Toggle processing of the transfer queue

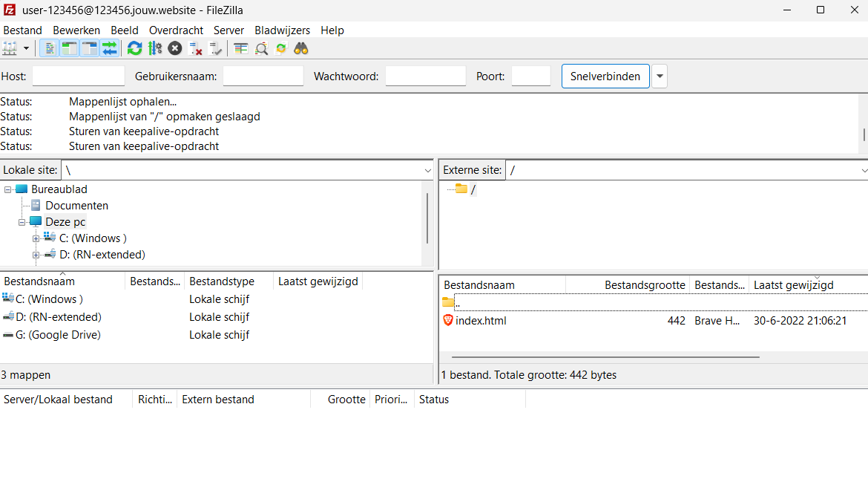(x=155, y=49)
